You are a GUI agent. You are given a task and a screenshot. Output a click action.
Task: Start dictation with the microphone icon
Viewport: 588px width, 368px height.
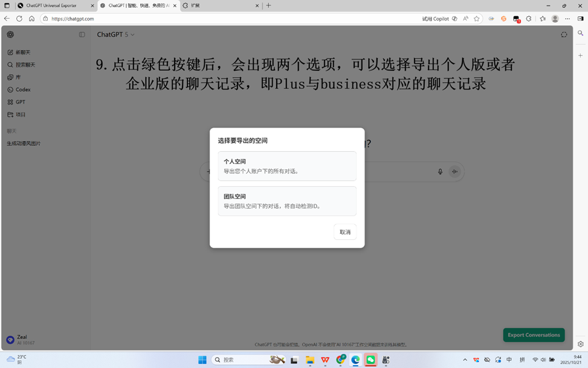point(440,172)
